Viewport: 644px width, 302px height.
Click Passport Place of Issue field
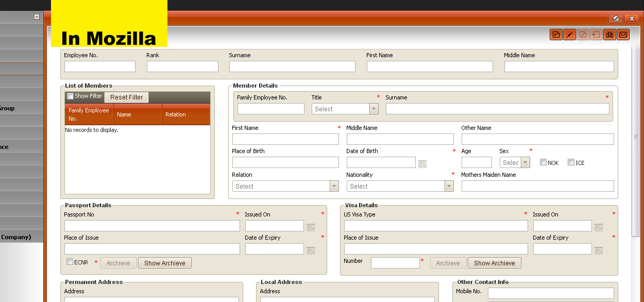point(152,249)
